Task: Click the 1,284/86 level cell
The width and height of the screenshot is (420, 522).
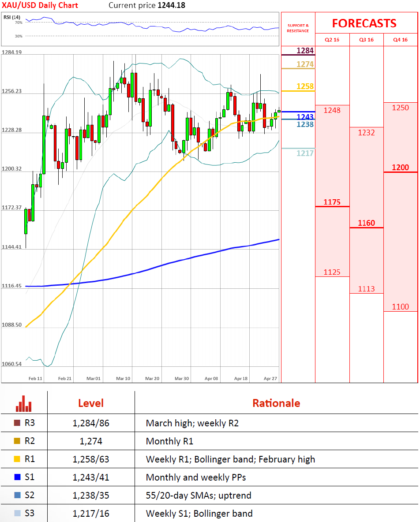Action: click(x=91, y=423)
